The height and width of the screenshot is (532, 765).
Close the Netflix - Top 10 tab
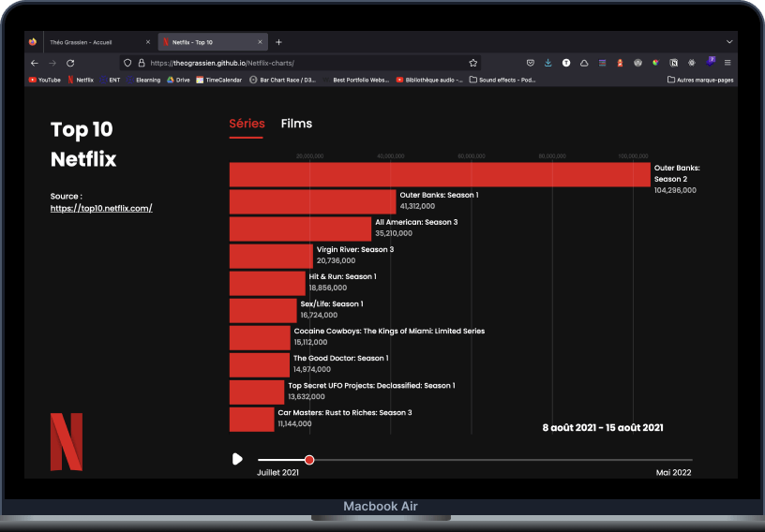[260, 42]
